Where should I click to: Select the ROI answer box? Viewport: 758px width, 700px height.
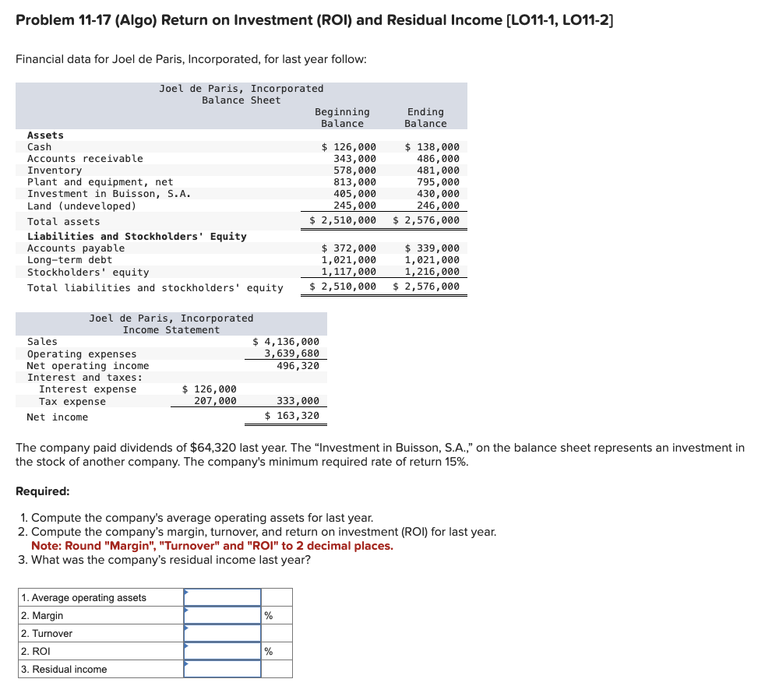[x=222, y=651]
